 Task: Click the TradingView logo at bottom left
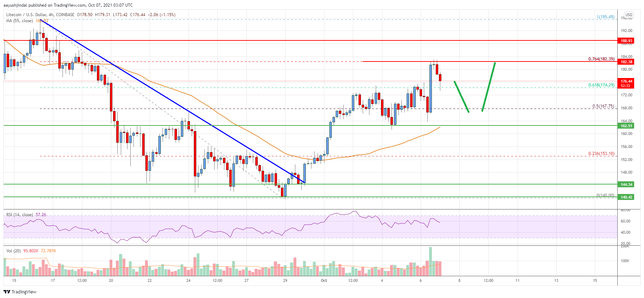[20, 292]
